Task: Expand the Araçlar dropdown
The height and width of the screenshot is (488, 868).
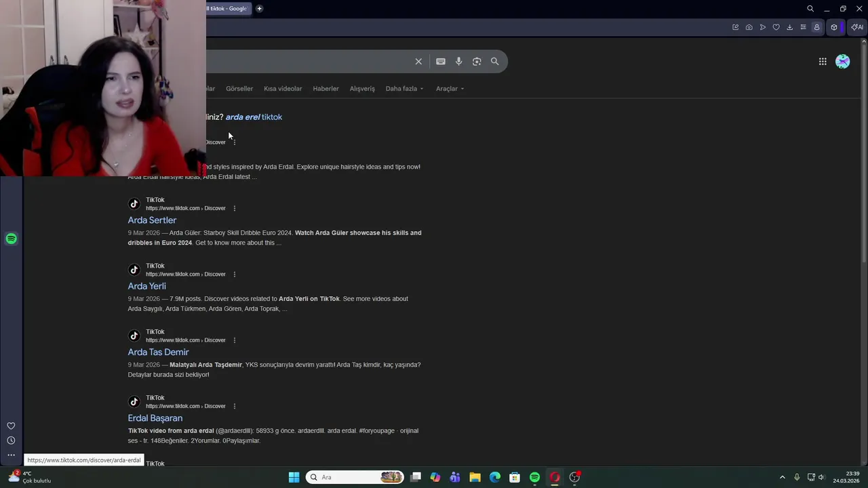Action: (x=450, y=89)
